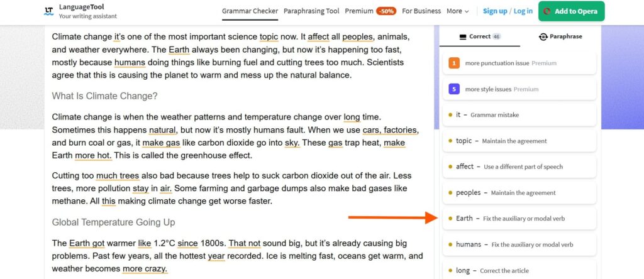The image size is (644, 279).
Task: Open the 'humans' modal verb suggestion
Action: 519,244
